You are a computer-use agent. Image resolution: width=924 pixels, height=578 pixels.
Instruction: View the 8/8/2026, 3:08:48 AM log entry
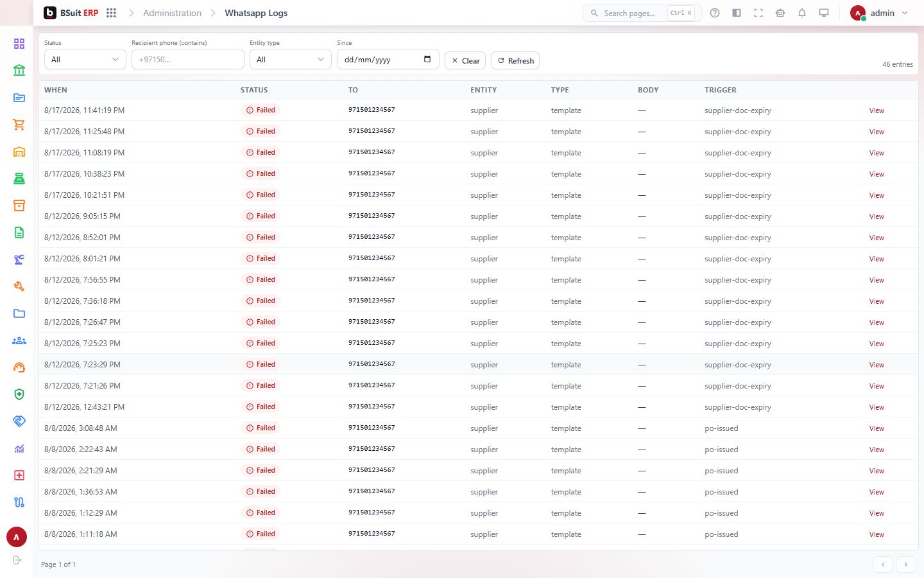pos(877,428)
